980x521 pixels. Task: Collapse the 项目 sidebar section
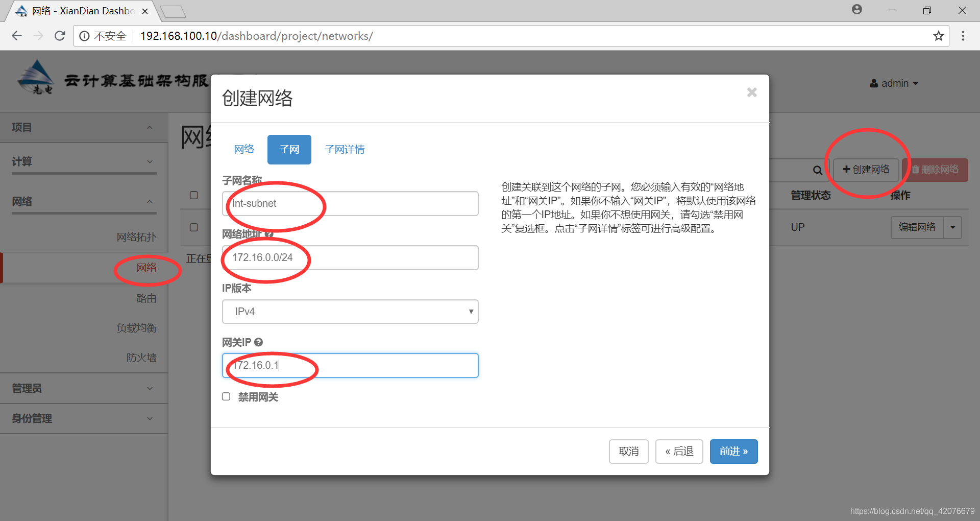pos(84,128)
